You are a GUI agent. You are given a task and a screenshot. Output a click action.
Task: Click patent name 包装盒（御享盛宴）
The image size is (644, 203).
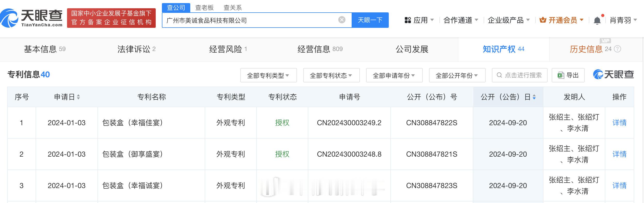coord(133,154)
